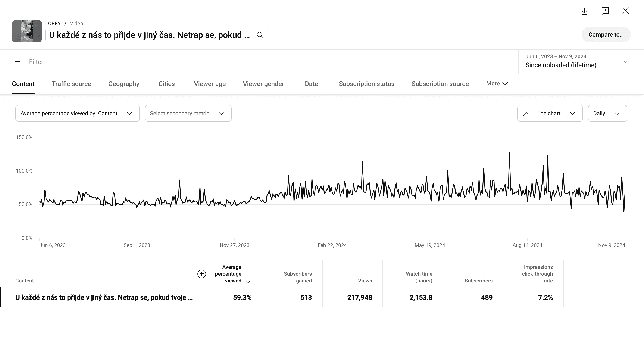Image resolution: width=644 pixels, height=337 pixels.
Task: Expand the Daily granularity dropdown
Action: pos(607,113)
